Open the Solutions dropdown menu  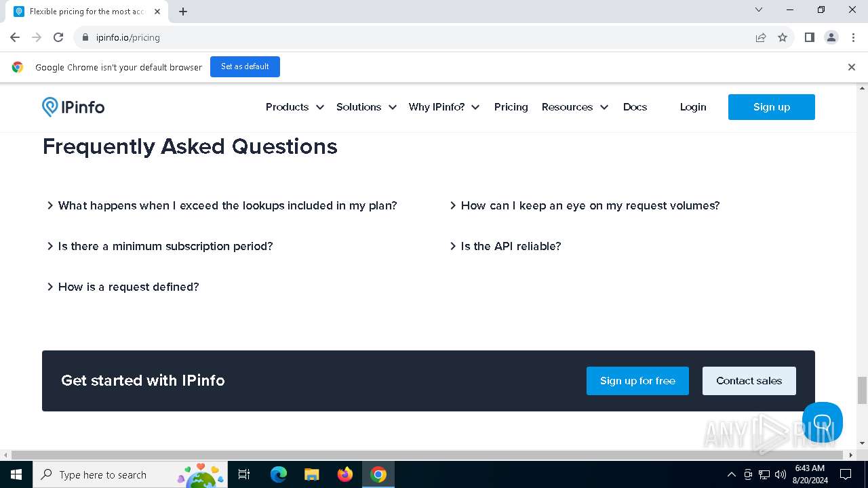tap(366, 107)
